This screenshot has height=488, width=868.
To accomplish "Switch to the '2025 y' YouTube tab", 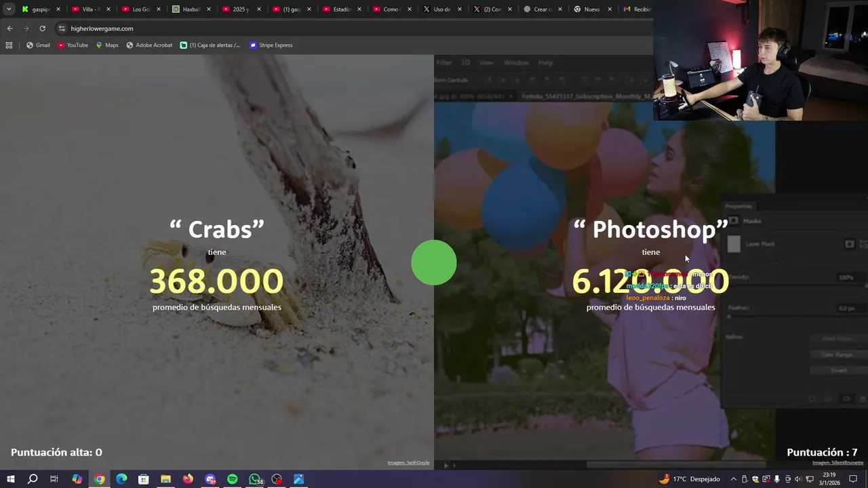I will click(x=241, y=9).
